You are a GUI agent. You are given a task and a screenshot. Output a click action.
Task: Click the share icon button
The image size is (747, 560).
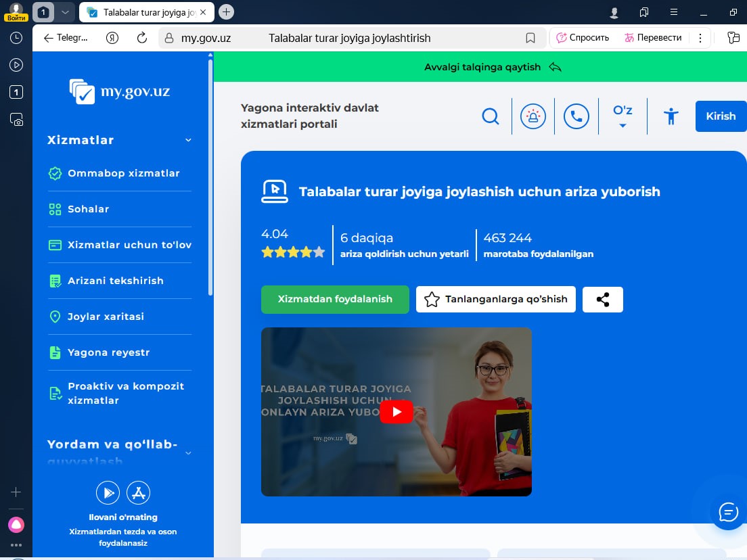[x=602, y=300]
